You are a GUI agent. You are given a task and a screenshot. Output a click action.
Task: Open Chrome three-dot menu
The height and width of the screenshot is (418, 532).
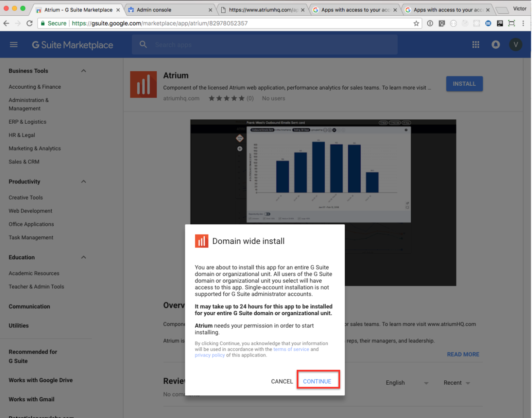523,23
